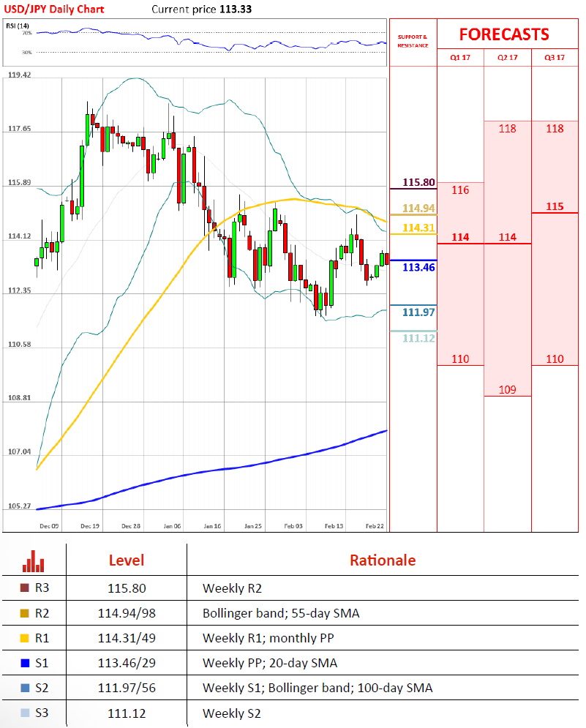Image resolution: width=586 pixels, height=728 pixels.
Task: Click the Dec 19 date axis label
Action: (x=90, y=526)
